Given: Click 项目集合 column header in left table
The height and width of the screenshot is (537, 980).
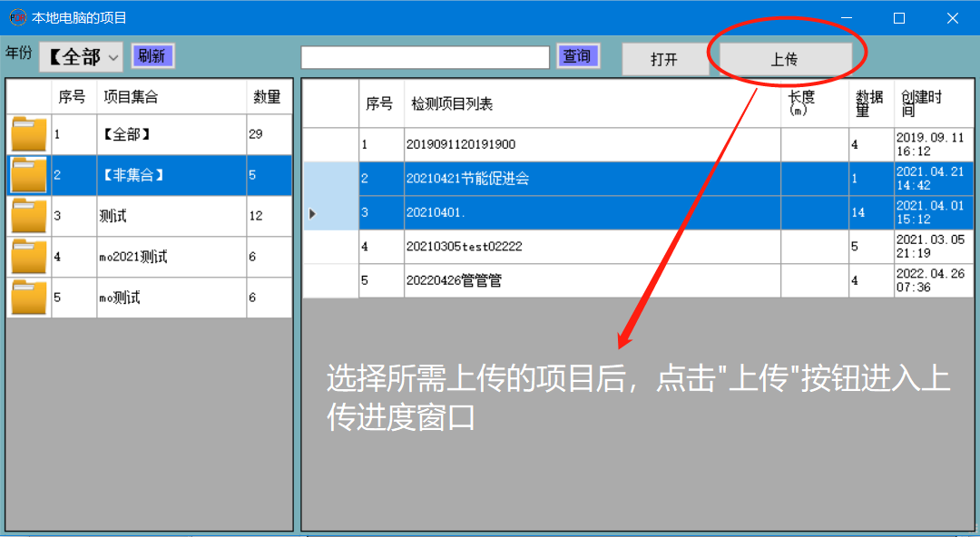Looking at the screenshot, I should 171,97.
